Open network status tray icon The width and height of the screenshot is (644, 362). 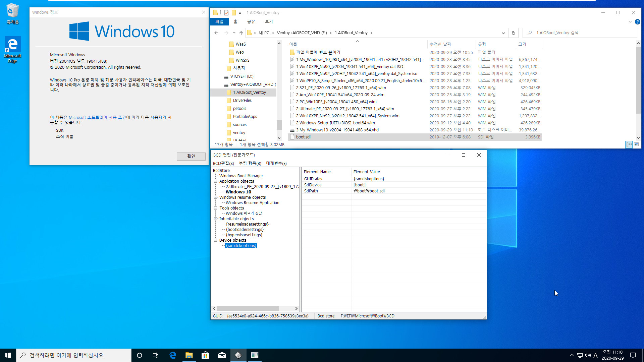pyautogui.click(x=580, y=355)
